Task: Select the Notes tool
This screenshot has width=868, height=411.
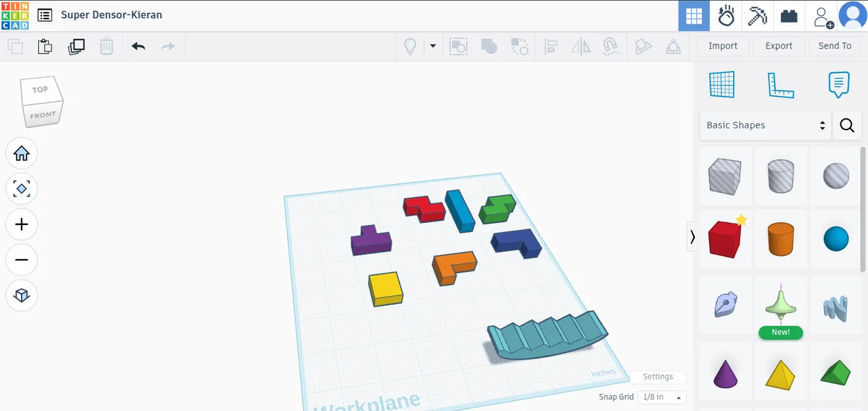Action: (838, 85)
